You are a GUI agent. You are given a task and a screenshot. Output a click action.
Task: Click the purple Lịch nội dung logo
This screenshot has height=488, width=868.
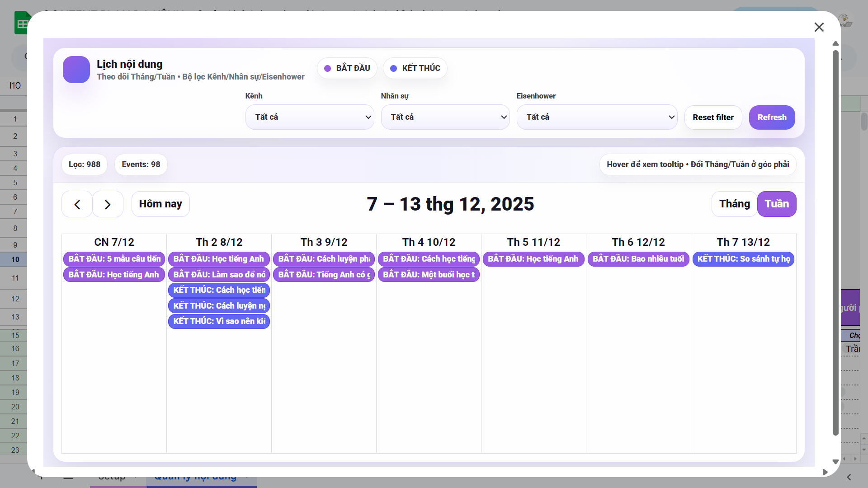coord(76,70)
